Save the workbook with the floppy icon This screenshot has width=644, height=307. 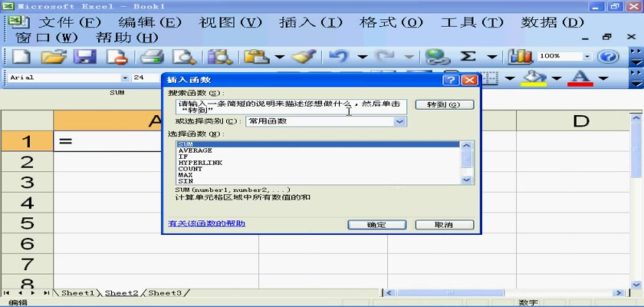tap(84, 57)
